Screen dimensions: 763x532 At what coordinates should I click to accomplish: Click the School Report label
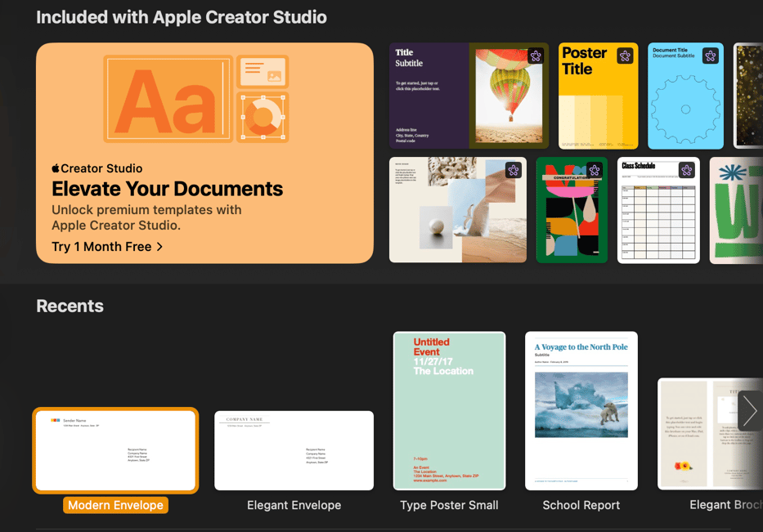click(x=581, y=505)
